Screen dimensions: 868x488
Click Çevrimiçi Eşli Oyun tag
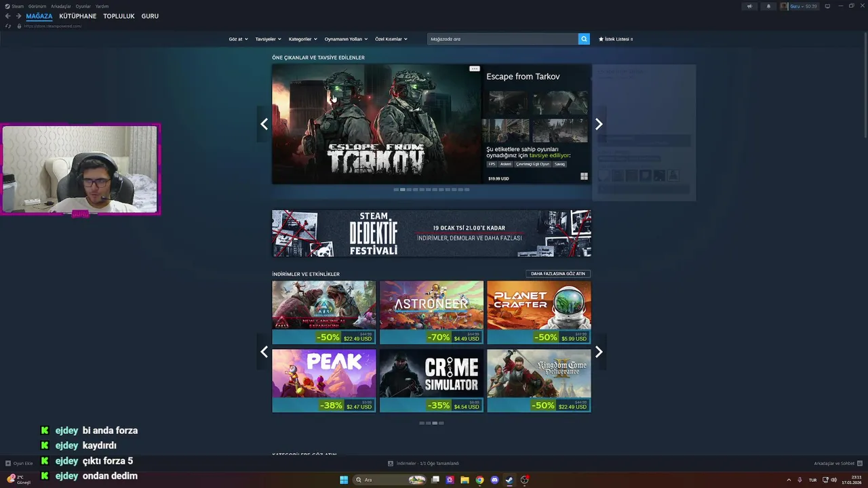pos(533,164)
